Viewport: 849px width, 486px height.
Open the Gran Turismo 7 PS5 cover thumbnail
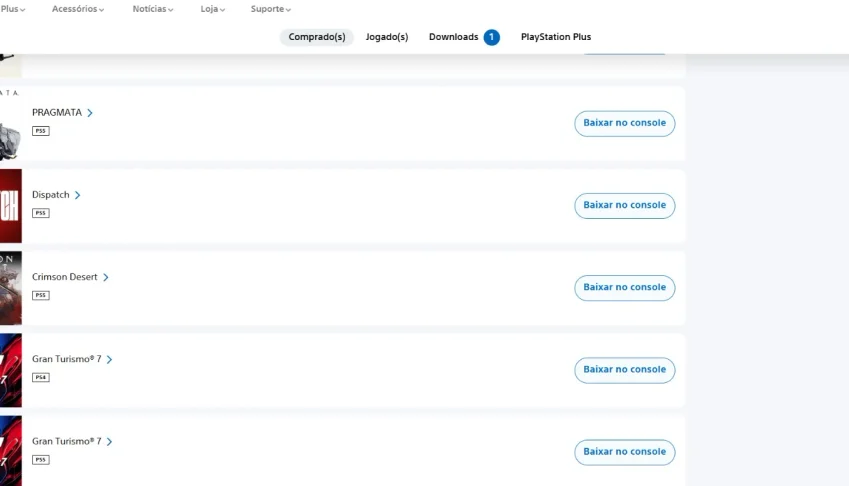pyautogui.click(x=11, y=451)
